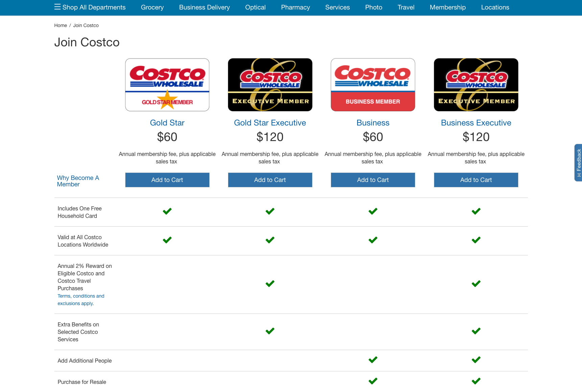Screen dimensions: 582x392
Task: Click Gold Star Executive checkmark for 2% Reward
Action: pos(270,284)
